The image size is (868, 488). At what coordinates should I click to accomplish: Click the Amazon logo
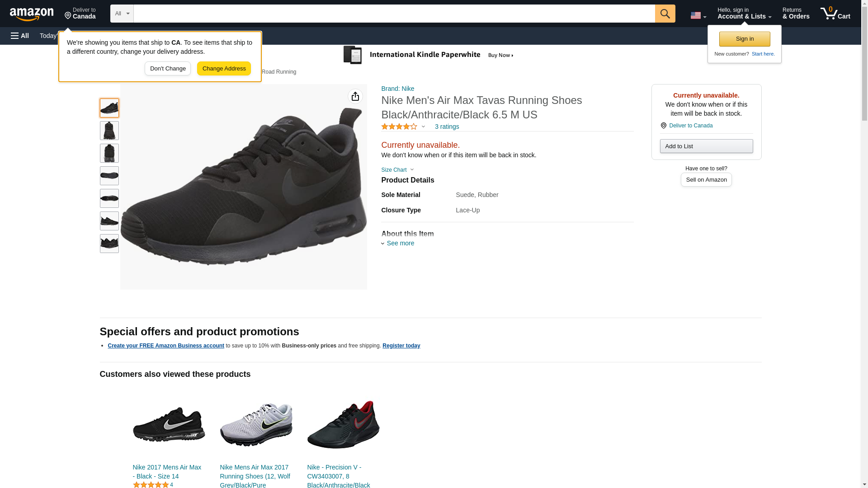32,14
